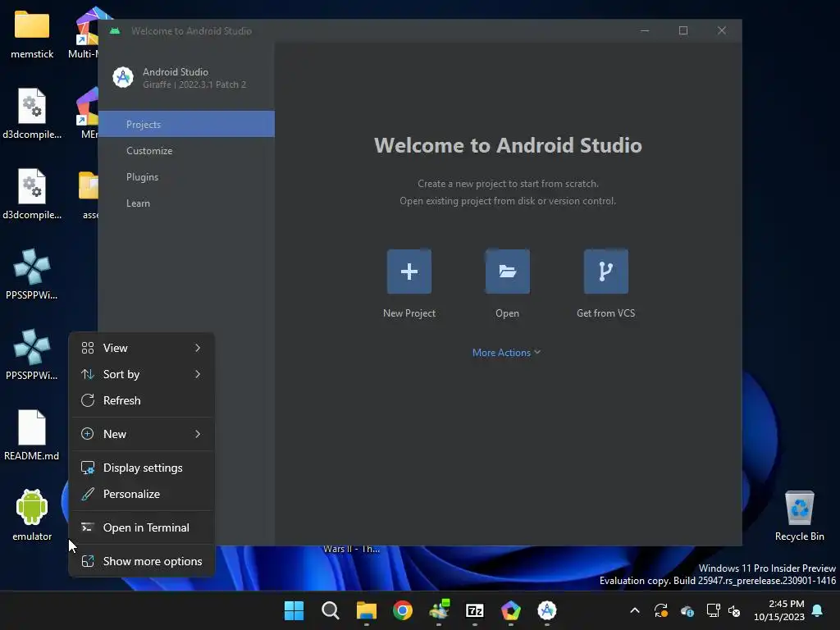Switch to Android Studio taskbar icon
The height and width of the screenshot is (630, 840).
pos(547,610)
